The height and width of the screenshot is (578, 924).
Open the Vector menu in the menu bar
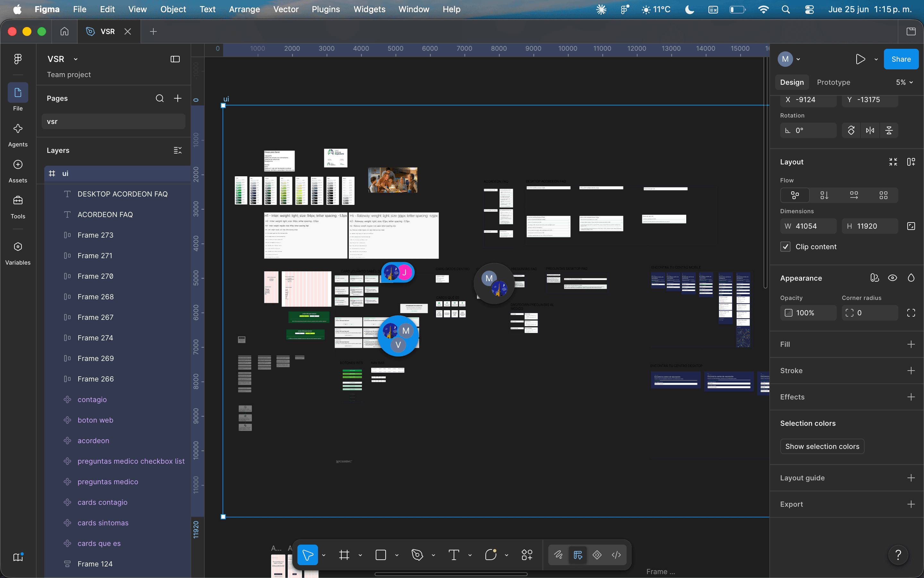click(286, 9)
